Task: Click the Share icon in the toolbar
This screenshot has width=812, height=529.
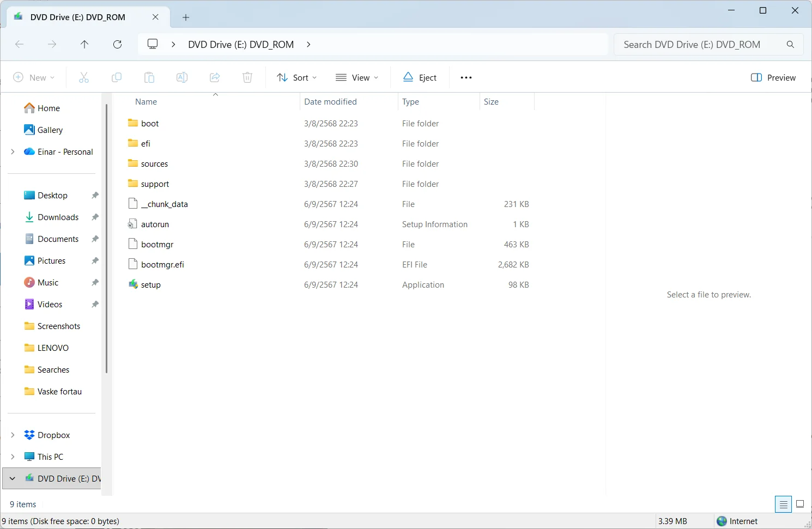Action: [x=215, y=77]
